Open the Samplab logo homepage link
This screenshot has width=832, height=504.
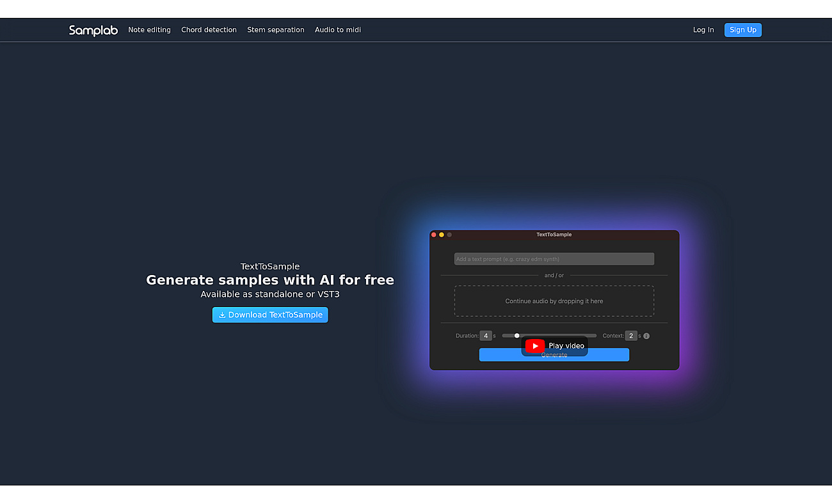[93, 30]
